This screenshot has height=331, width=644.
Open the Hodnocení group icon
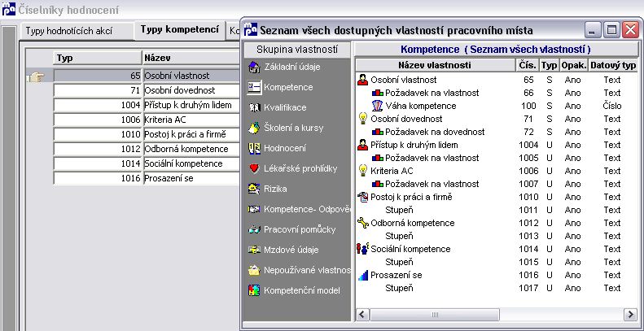(x=254, y=148)
